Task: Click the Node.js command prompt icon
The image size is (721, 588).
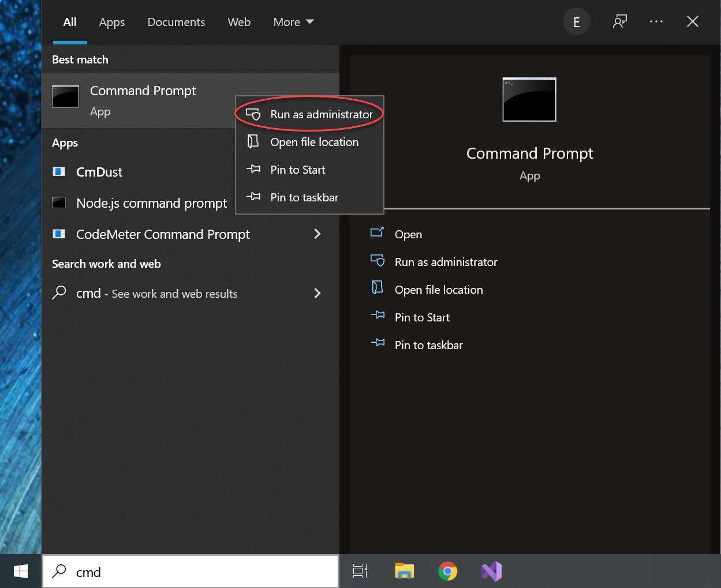Action: point(59,202)
